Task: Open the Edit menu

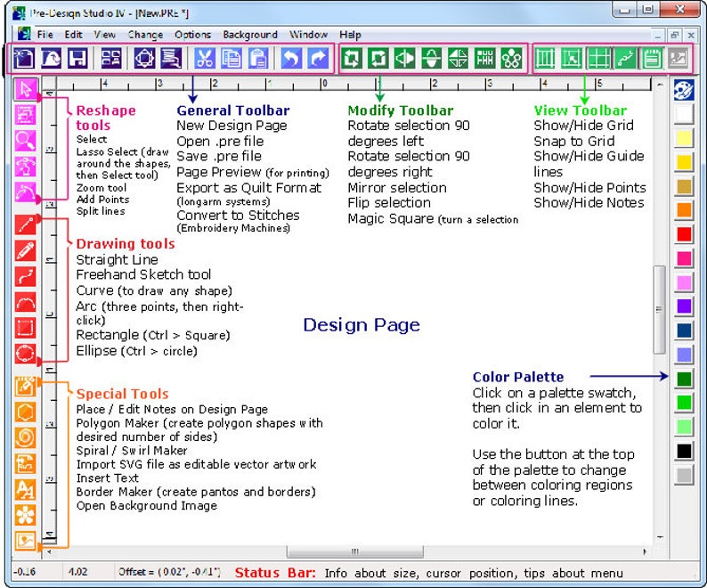Action: 73,35
